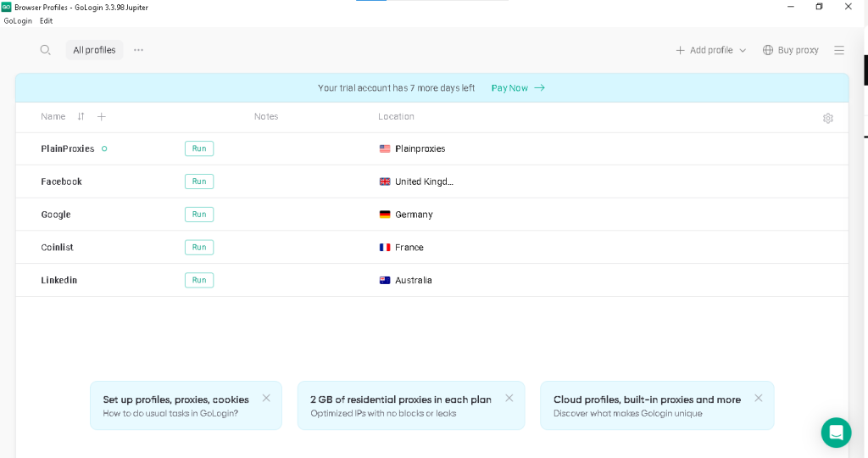Screen dimensions: 868x458
Task: Select the PlainProxies profile name
Action: pyautogui.click(x=68, y=148)
